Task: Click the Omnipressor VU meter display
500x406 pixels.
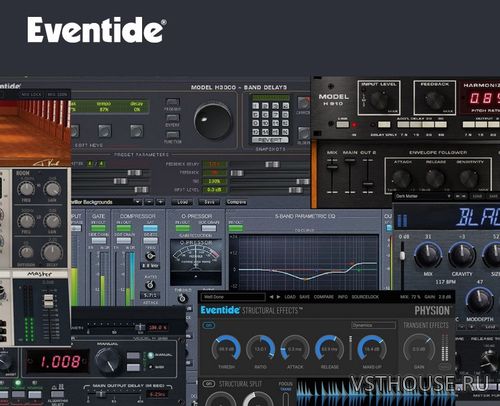Action: (x=196, y=262)
